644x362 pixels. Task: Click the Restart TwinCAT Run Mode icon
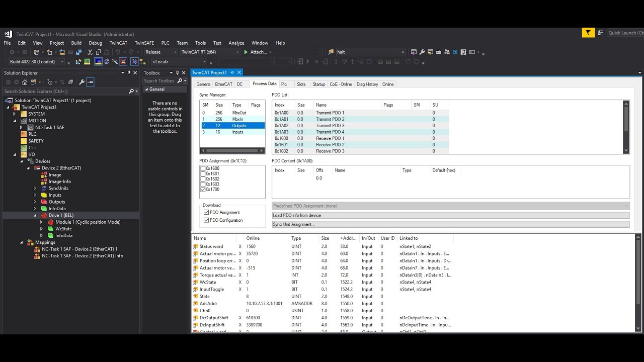(87, 62)
